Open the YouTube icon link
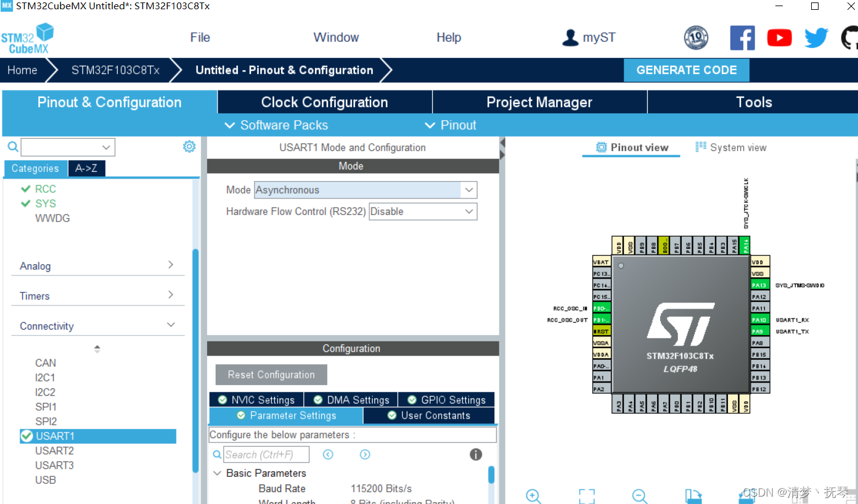The width and height of the screenshot is (858, 504). 779,38
